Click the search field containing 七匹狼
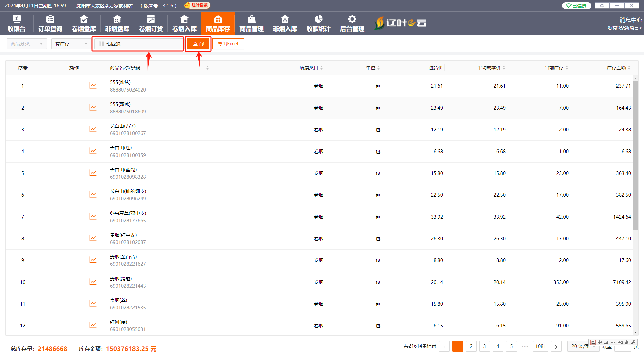The width and height of the screenshot is (644, 362). [x=138, y=44]
